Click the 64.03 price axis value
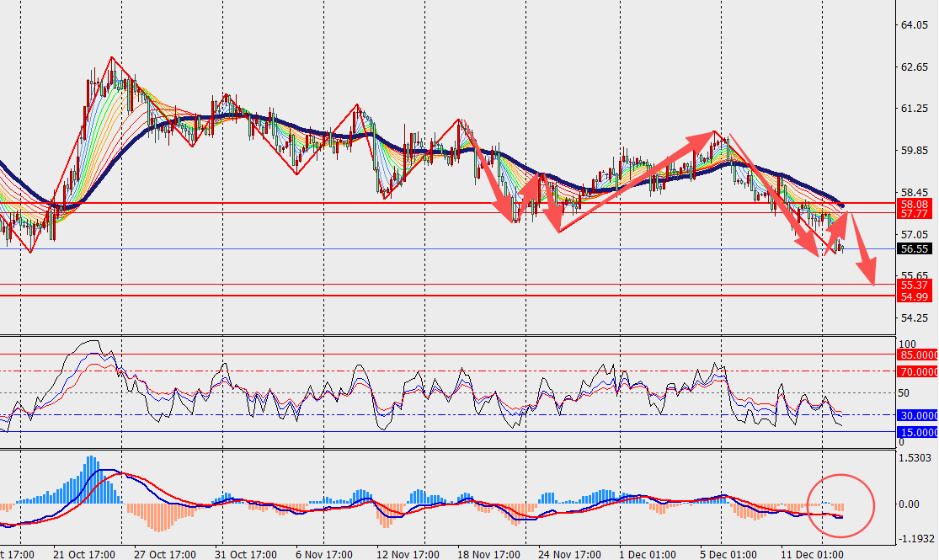The image size is (939, 560). pos(914,25)
